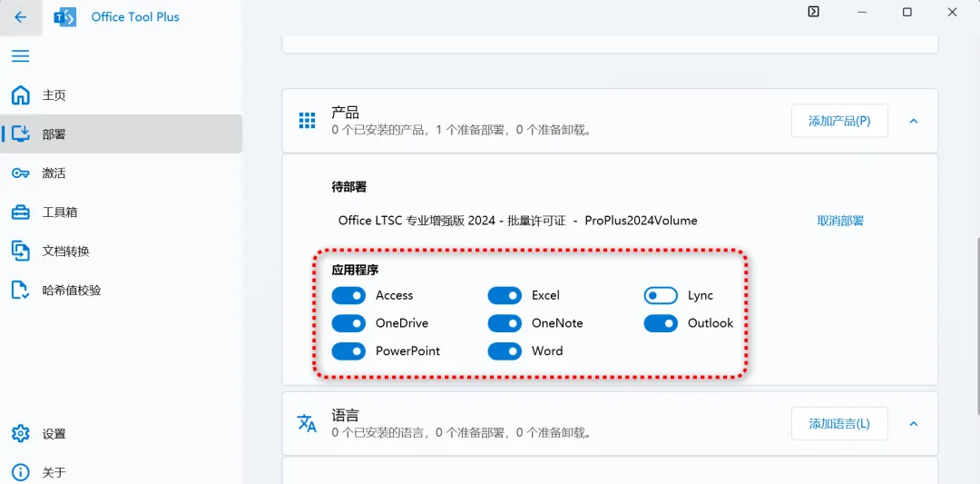The width and height of the screenshot is (980, 484).
Task: Click the 取消部署 link
Action: (840, 221)
